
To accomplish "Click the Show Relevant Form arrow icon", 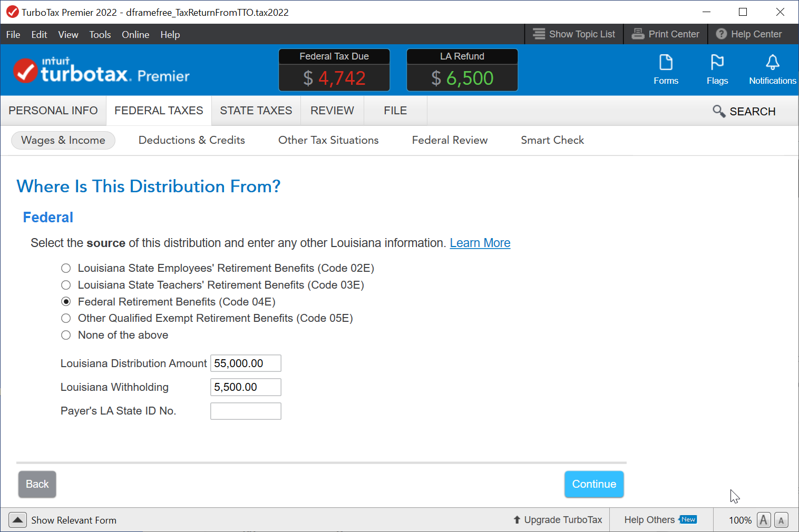I will 17,520.
